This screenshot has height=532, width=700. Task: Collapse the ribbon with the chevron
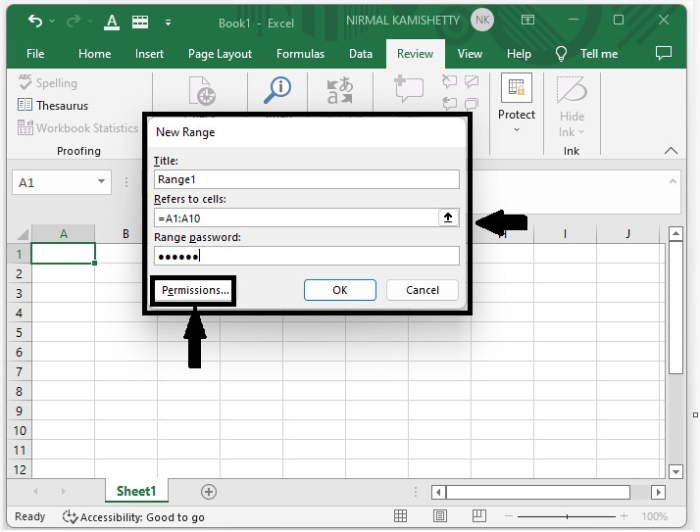(671, 150)
